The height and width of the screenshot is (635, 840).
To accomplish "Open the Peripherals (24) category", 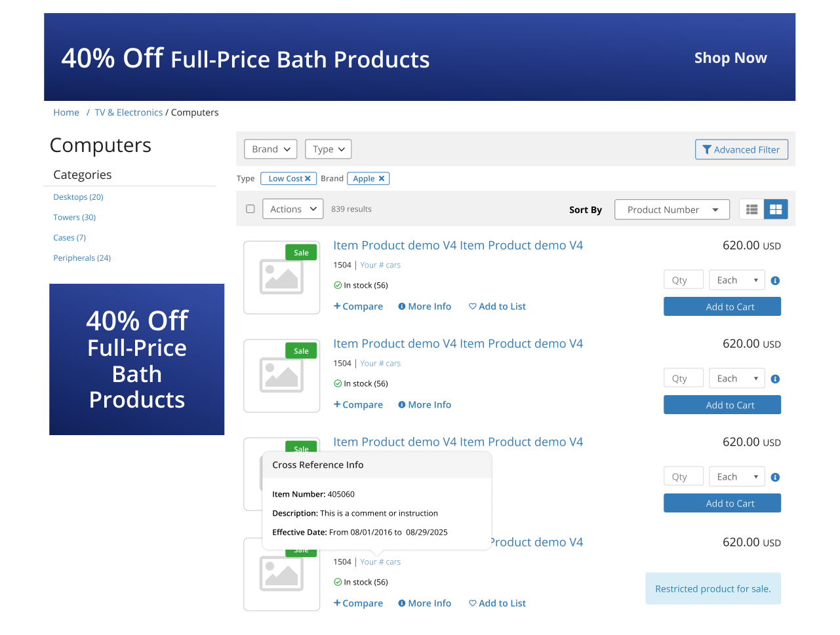I will pos(82,258).
